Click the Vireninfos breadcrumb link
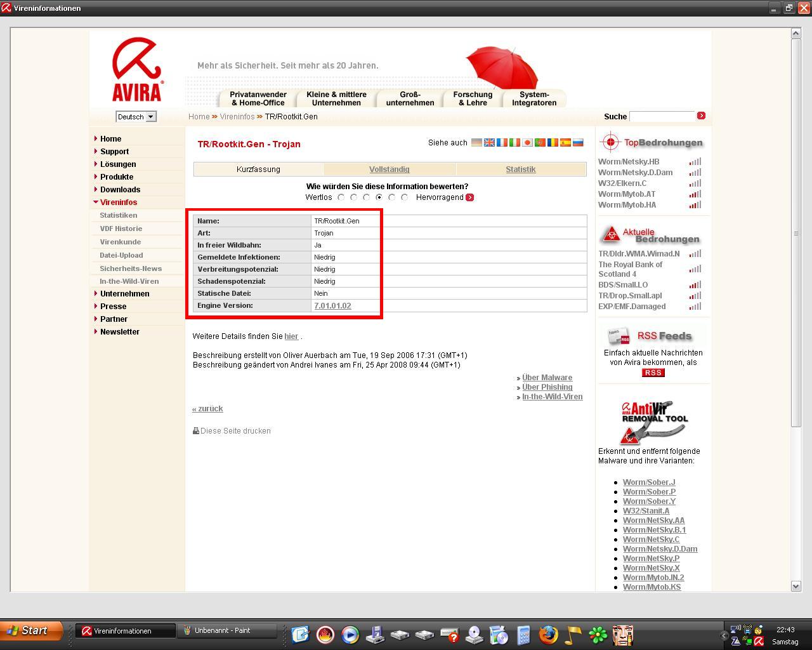This screenshot has height=650, width=812. 237,117
